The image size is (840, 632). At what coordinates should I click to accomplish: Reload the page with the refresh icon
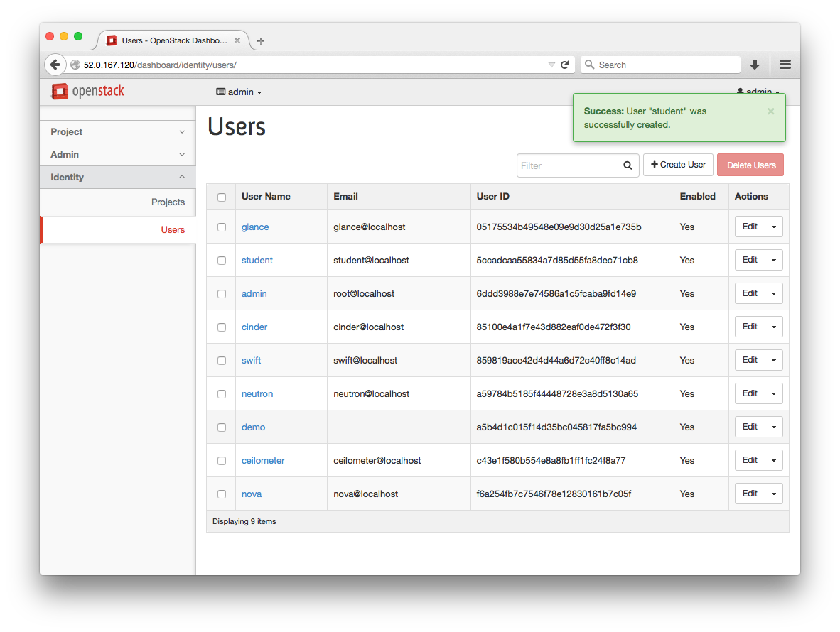[x=565, y=64]
